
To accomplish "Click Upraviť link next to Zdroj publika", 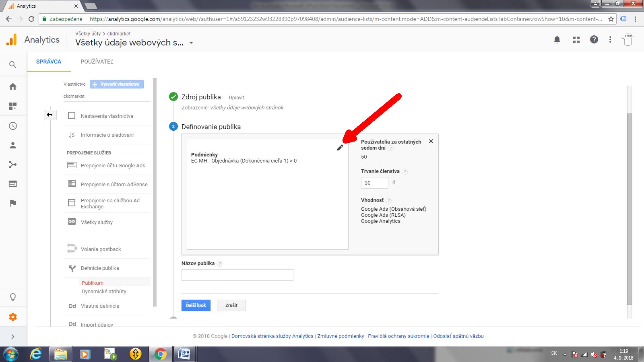I will 236,98.
